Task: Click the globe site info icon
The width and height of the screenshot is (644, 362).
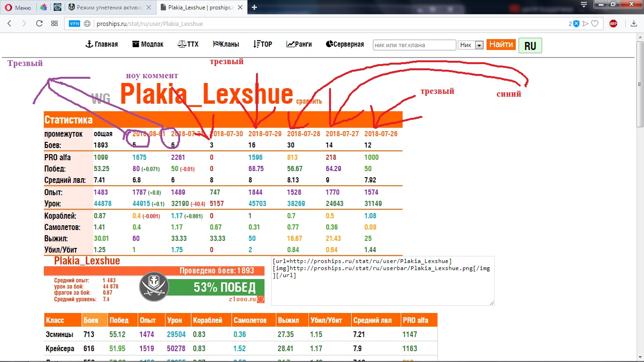Action: (x=87, y=24)
